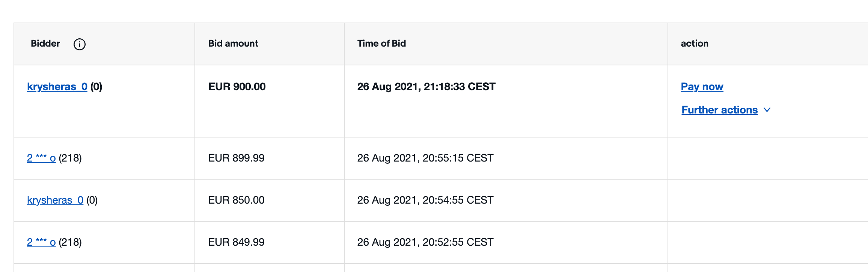Open krysheras_0 profile on EUR 900.00 bid
This screenshot has height=272, width=868.
(x=57, y=87)
